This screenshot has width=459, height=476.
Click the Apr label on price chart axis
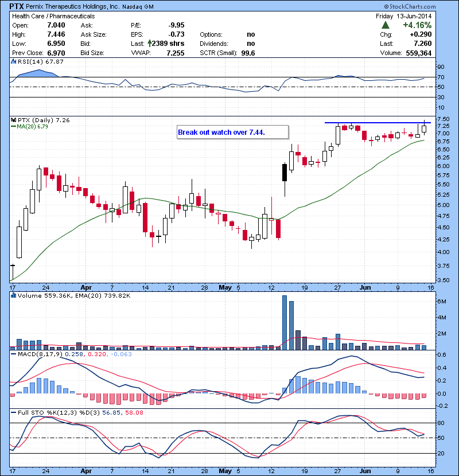[x=86, y=287]
